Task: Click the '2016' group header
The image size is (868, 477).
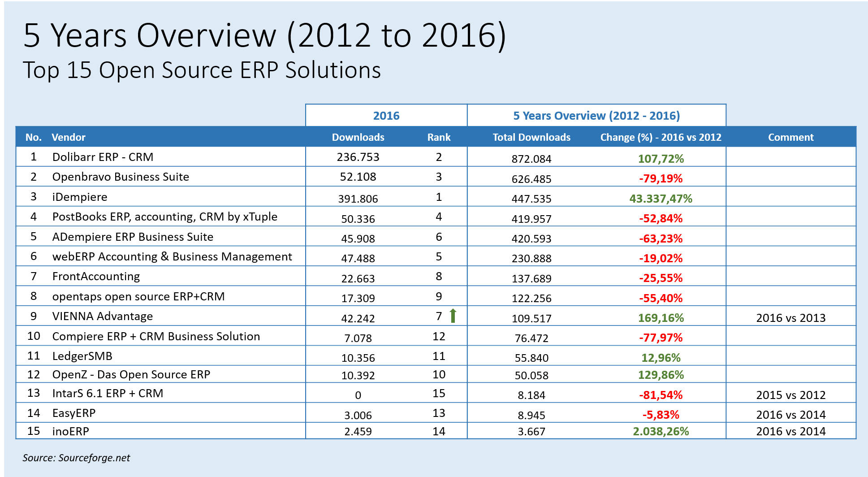Action: (x=386, y=116)
